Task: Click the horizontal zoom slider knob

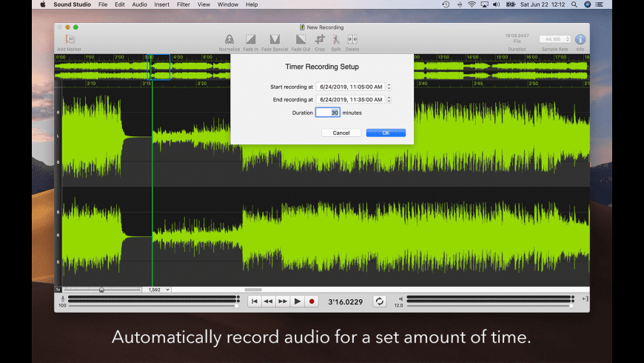Action: [101, 290]
